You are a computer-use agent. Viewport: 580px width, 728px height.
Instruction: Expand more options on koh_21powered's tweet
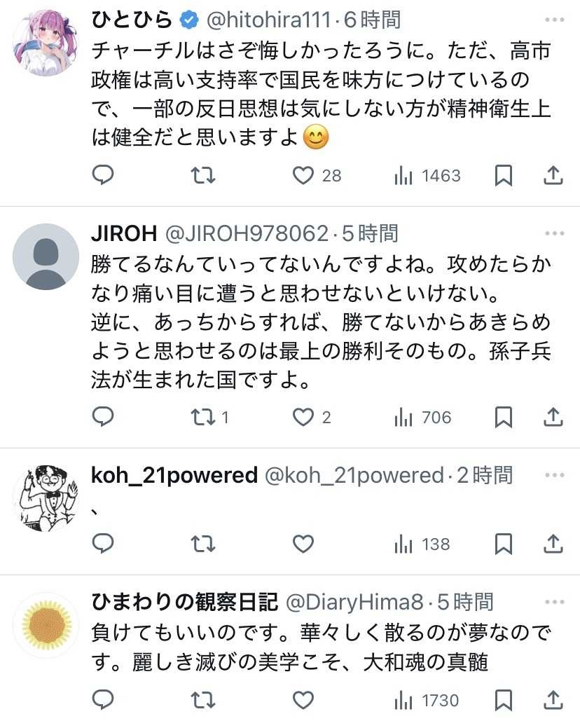(x=554, y=475)
